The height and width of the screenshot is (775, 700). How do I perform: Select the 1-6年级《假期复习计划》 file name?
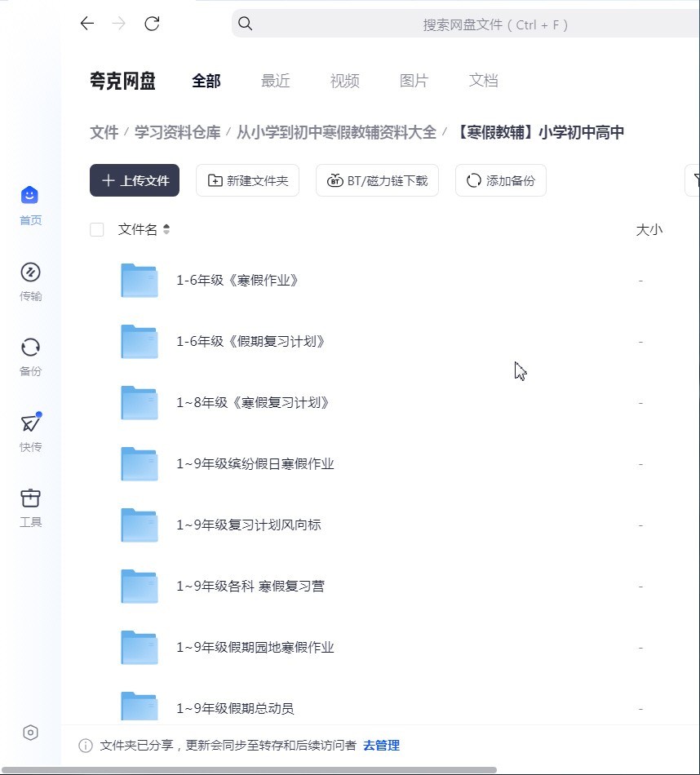click(250, 342)
